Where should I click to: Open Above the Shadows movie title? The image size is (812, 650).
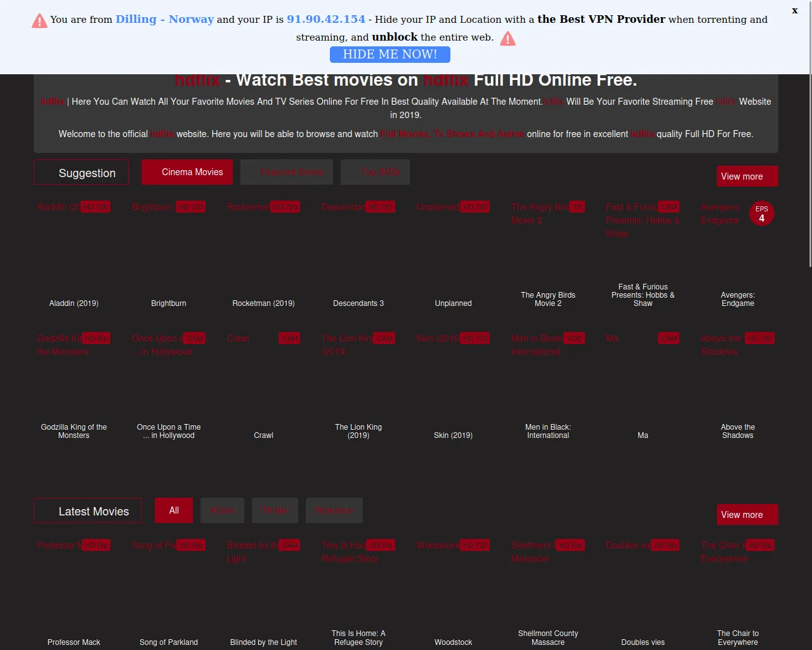738,431
